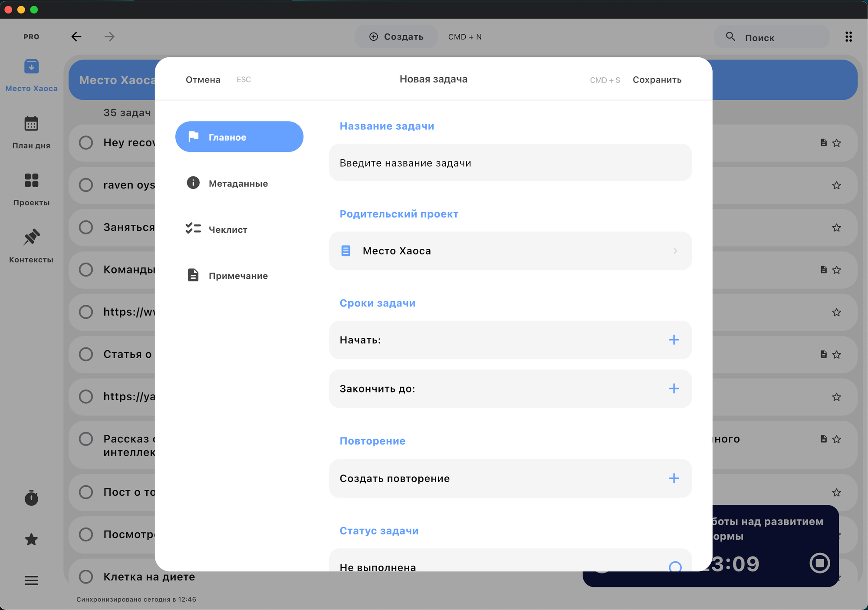Star the raven oys task
868x610 pixels.
point(836,185)
